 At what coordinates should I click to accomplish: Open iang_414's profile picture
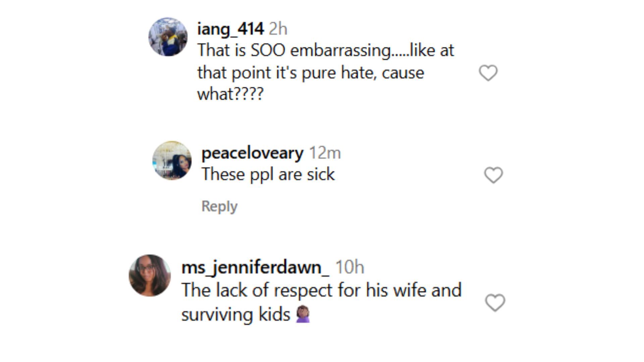click(x=168, y=37)
